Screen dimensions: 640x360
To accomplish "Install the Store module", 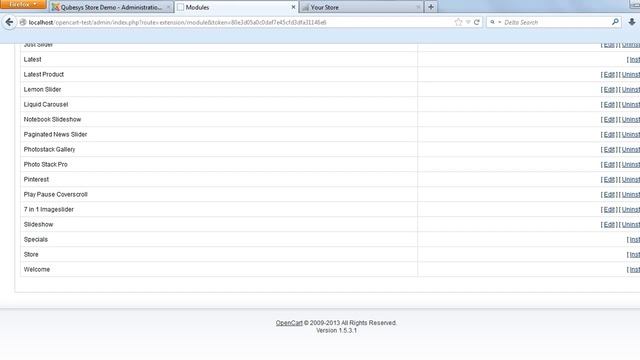I will 635,254.
